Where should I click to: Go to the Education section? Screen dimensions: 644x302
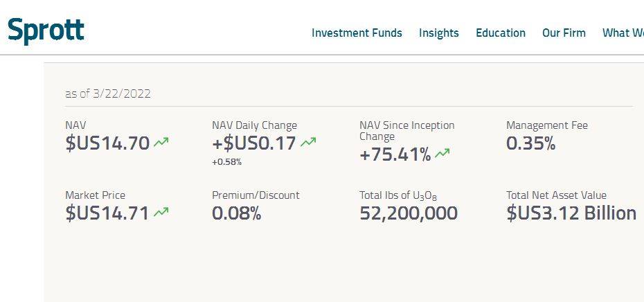pyautogui.click(x=500, y=33)
